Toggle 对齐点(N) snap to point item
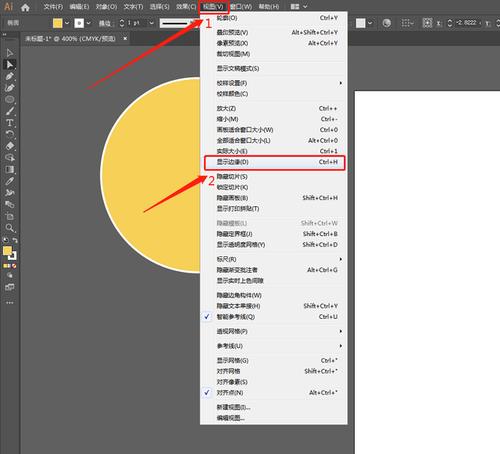The height and width of the screenshot is (454, 500). [273, 393]
